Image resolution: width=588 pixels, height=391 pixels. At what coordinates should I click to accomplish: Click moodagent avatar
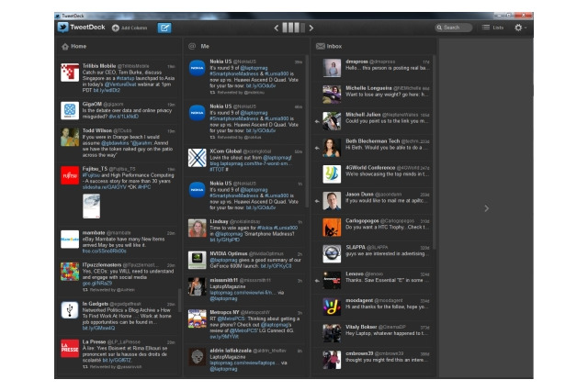click(x=332, y=307)
